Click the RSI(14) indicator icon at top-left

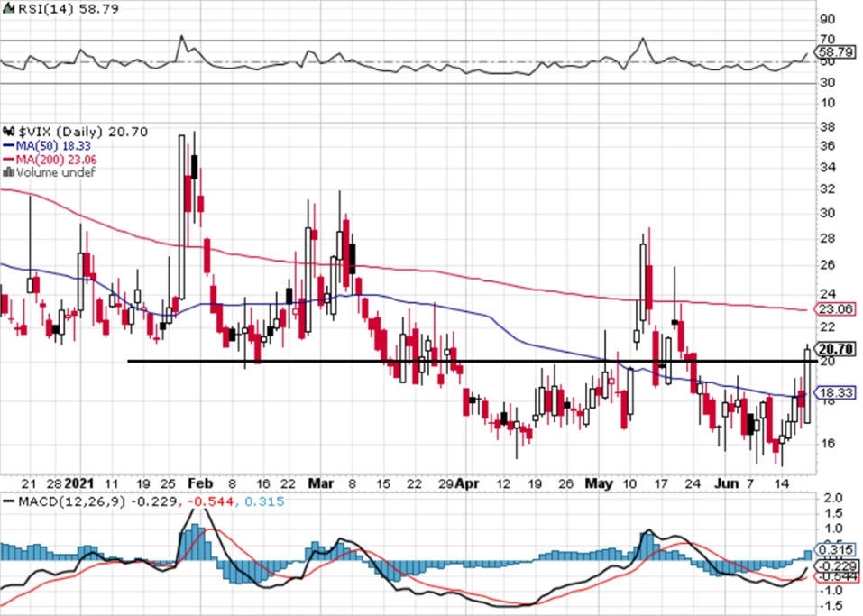pyautogui.click(x=9, y=9)
